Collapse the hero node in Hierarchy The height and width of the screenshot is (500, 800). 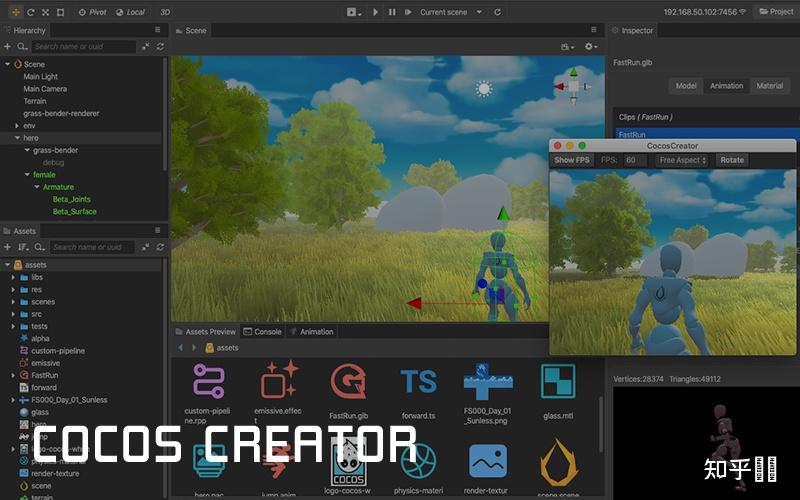[x=17, y=138]
